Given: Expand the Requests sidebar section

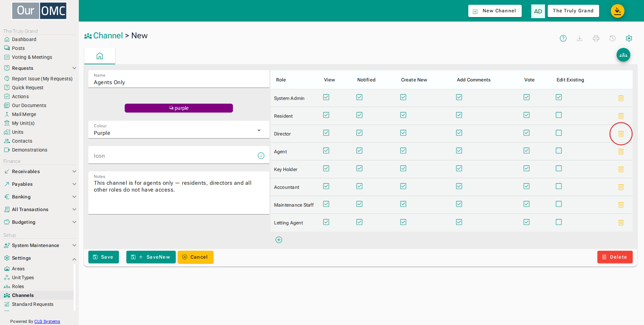Looking at the screenshot, I should [x=39, y=68].
